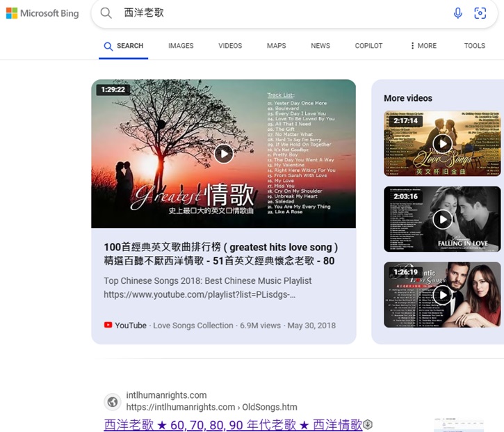The height and width of the screenshot is (432, 504).
Task: Open the 西洋老歌 60, 70, 80, 90 年代老歌 link
Action: 233,425
